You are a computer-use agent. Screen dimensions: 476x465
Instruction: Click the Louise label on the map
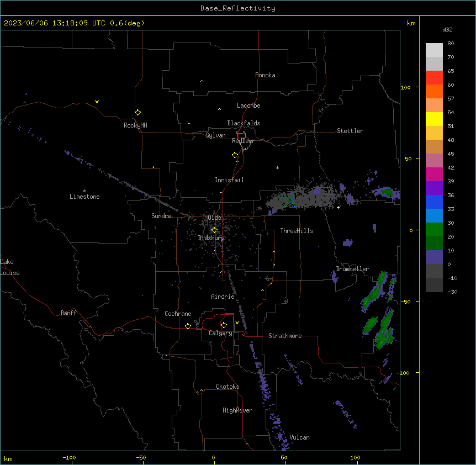pos(10,273)
